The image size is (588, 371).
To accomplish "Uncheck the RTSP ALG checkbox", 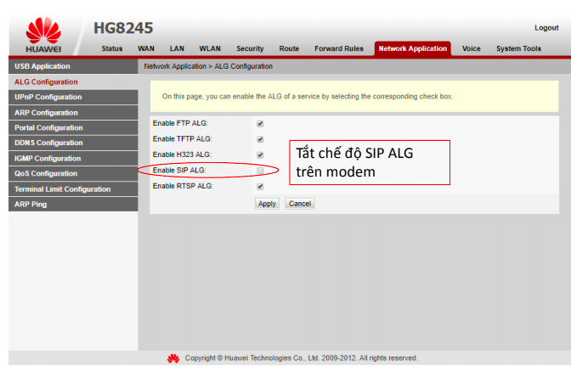I will 260,186.
